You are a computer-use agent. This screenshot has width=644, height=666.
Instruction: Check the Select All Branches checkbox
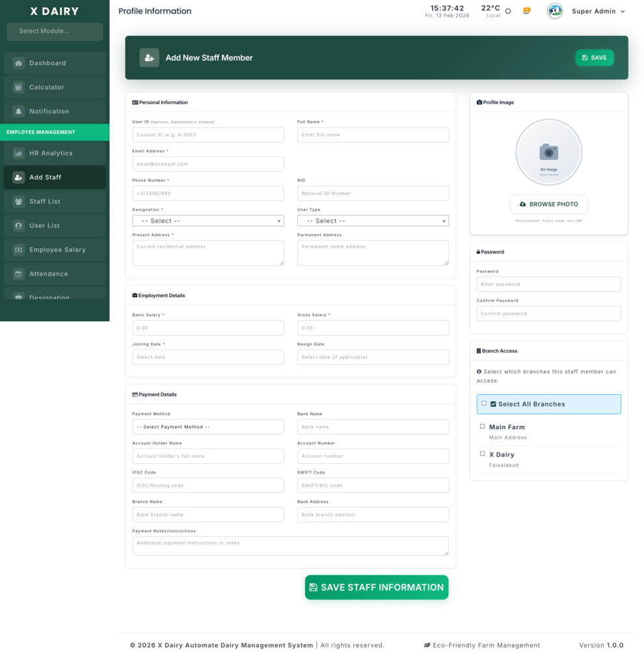(484, 403)
